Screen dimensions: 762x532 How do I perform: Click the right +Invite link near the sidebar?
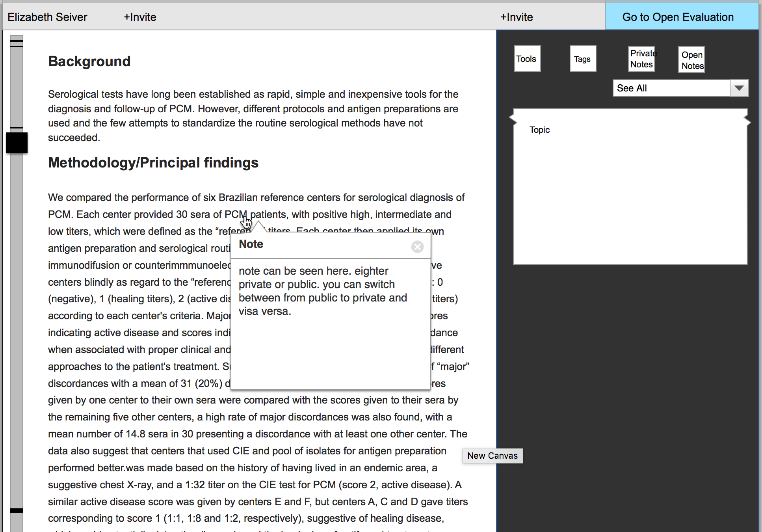point(517,17)
